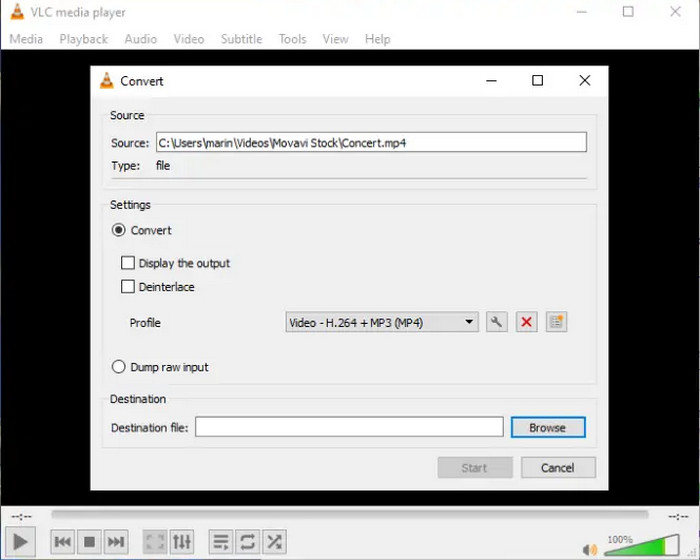Click the playback seek bar

pyautogui.click(x=350, y=514)
